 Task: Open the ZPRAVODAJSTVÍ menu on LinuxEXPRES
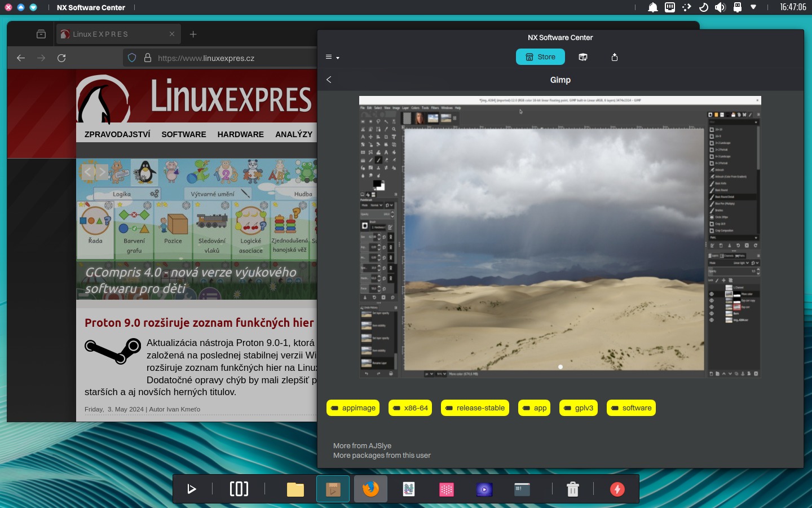click(117, 134)
